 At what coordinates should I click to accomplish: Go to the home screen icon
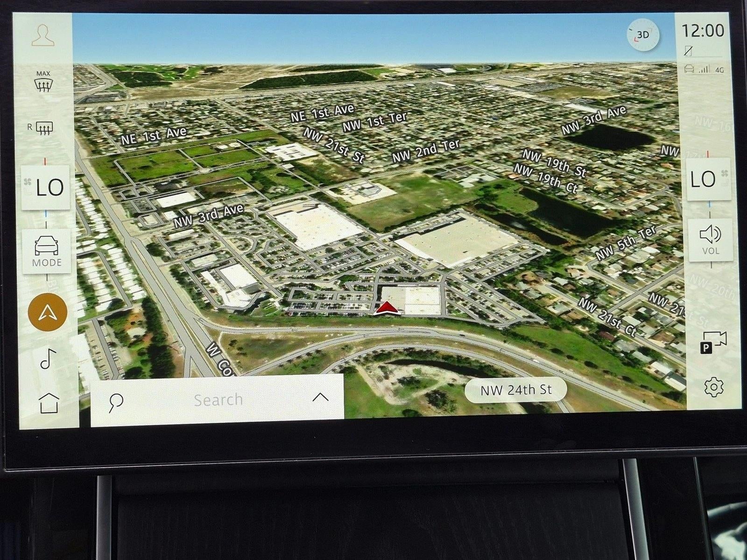pos(49,403)
